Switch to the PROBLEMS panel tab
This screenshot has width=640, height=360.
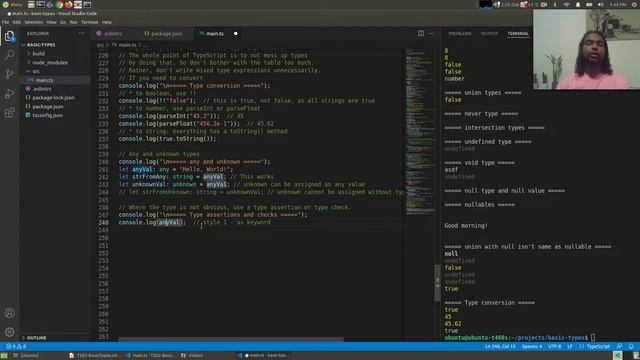[460, 33]
